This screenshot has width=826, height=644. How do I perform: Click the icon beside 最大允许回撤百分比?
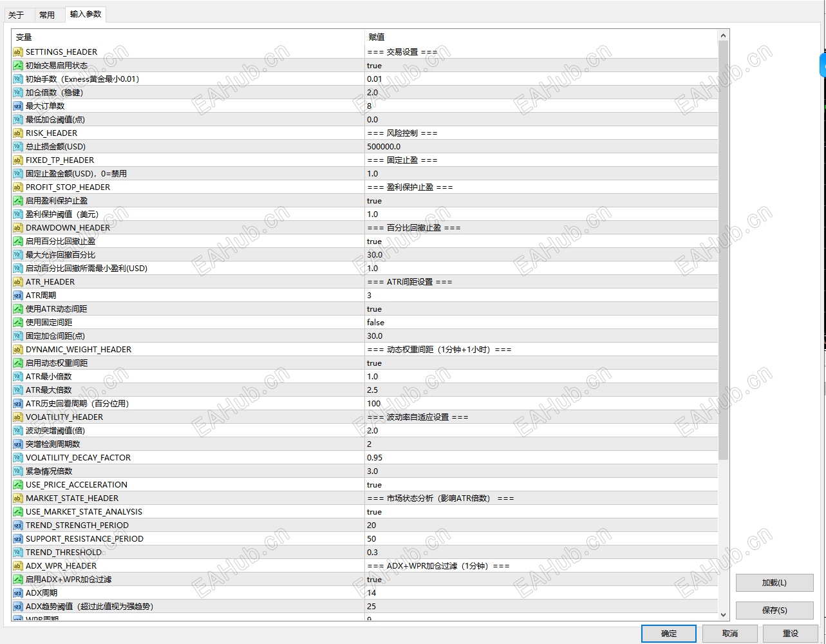point(18,255)
